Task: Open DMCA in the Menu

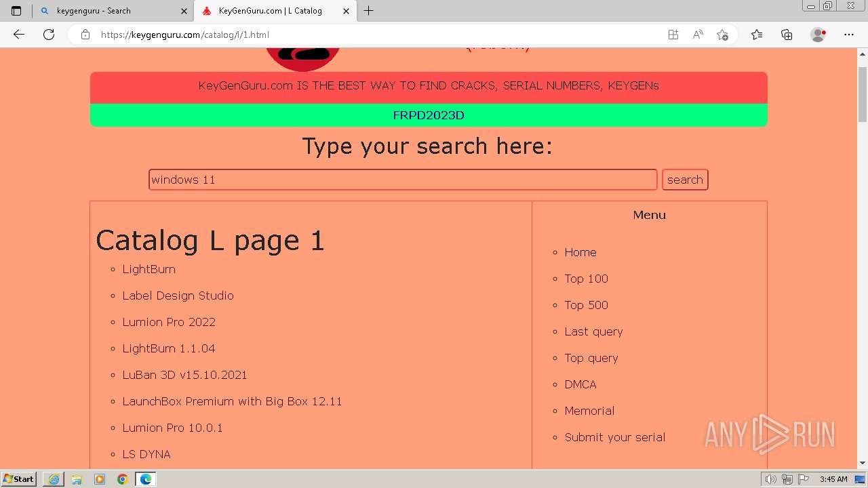Action: 580,384
